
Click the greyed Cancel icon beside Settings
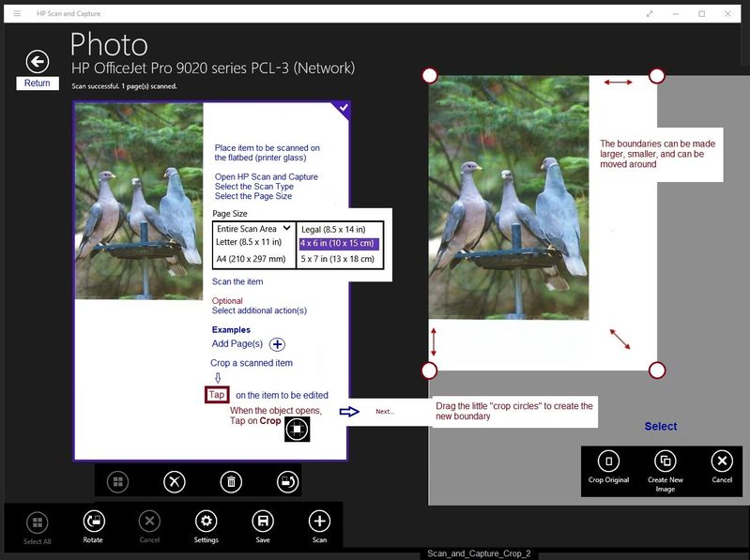pyautogui.click(x=149, y=522)
